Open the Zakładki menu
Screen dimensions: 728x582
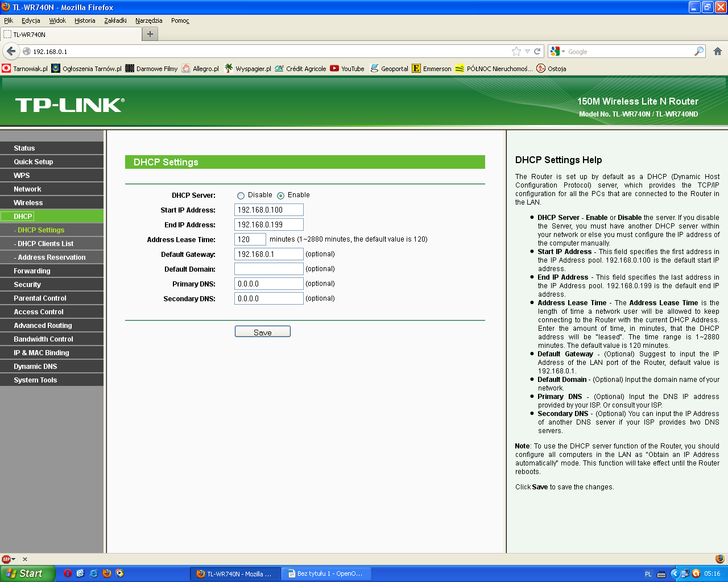[x=115, y=20]
